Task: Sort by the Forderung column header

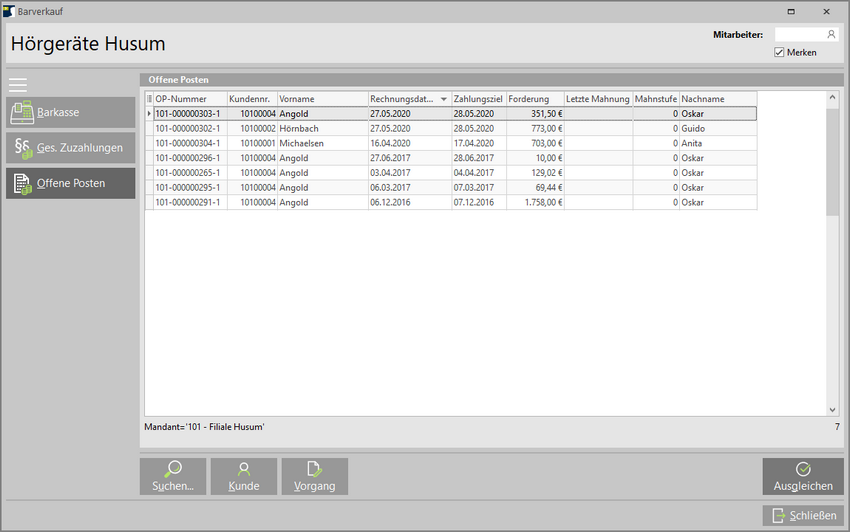Action: (534, 99)
